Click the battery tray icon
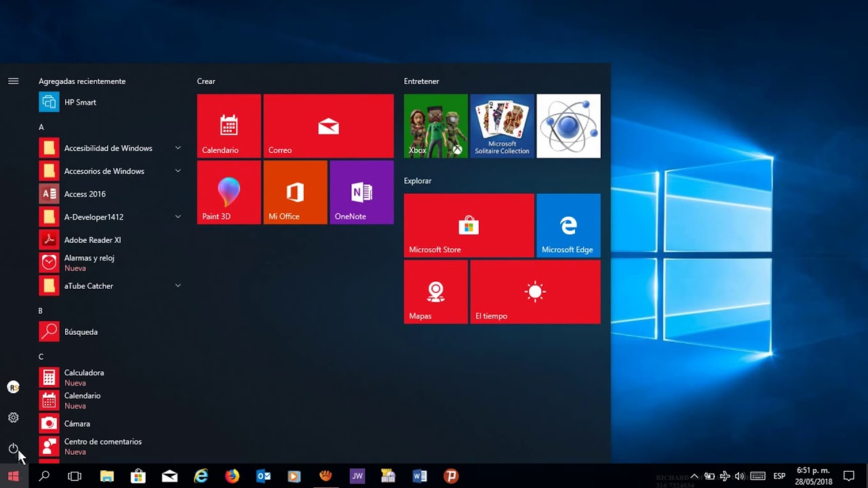 point(709,476)
